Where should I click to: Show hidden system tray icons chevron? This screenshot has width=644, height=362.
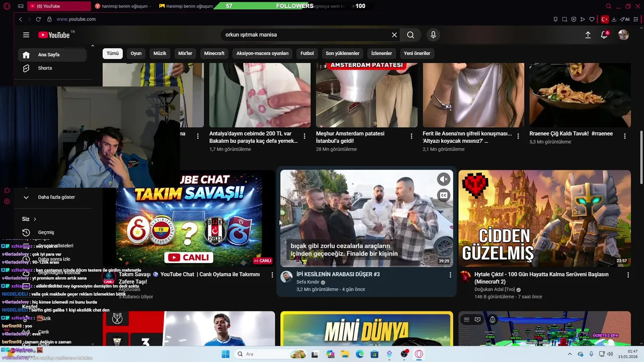(x=570, y=354)
